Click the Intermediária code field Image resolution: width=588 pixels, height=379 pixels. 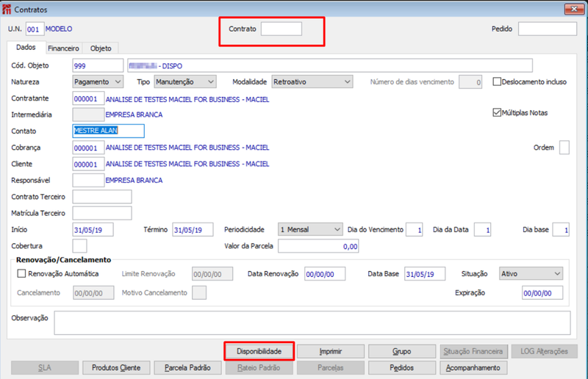pos(88,115)
